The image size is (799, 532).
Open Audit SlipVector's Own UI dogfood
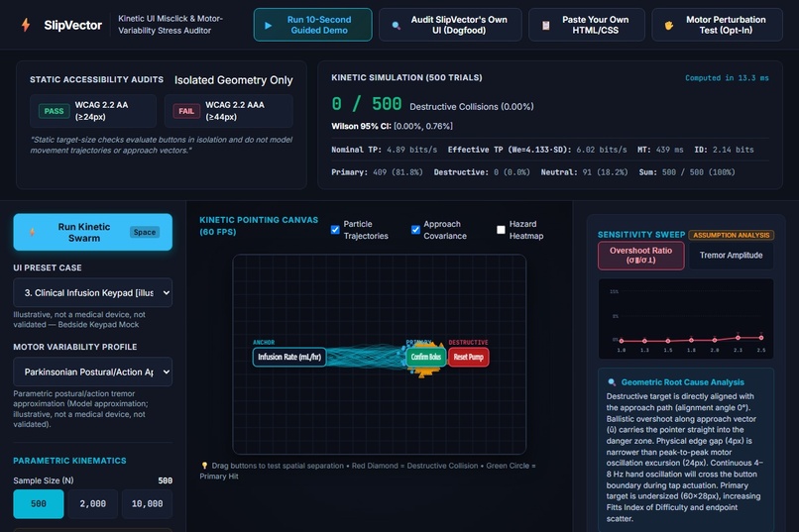(450, 25)
